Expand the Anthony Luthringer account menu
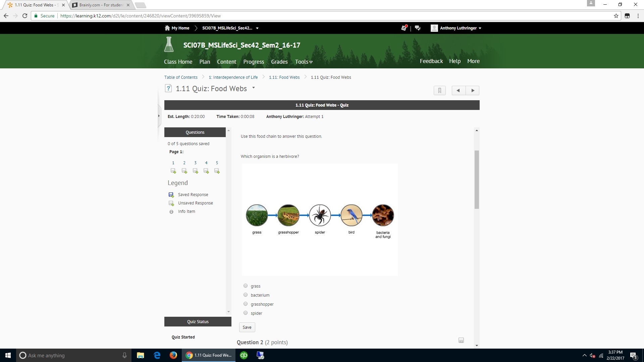644x362 pixels. click(458, 28)
